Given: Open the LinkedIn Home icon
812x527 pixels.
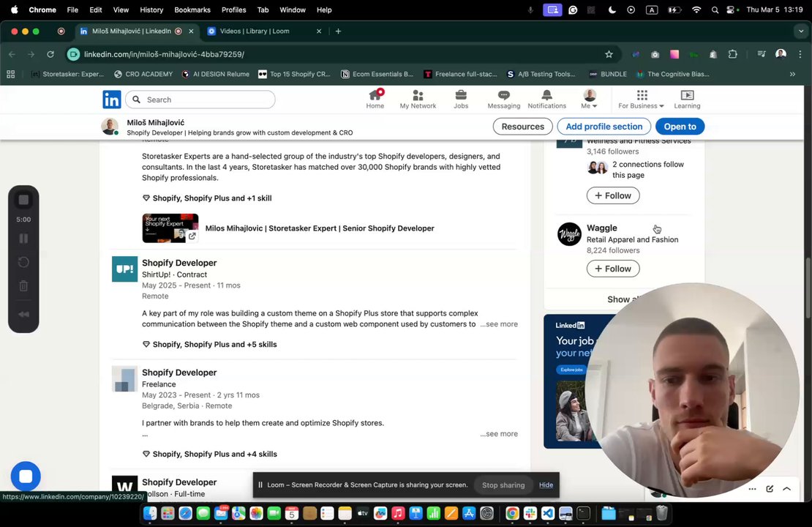Looking at the screenshot, I should (375, 99).
